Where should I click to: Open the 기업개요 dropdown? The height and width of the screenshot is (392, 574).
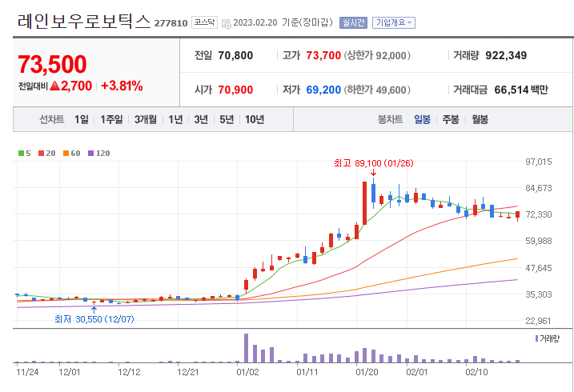pyautogui.click(x=394, y=22)
